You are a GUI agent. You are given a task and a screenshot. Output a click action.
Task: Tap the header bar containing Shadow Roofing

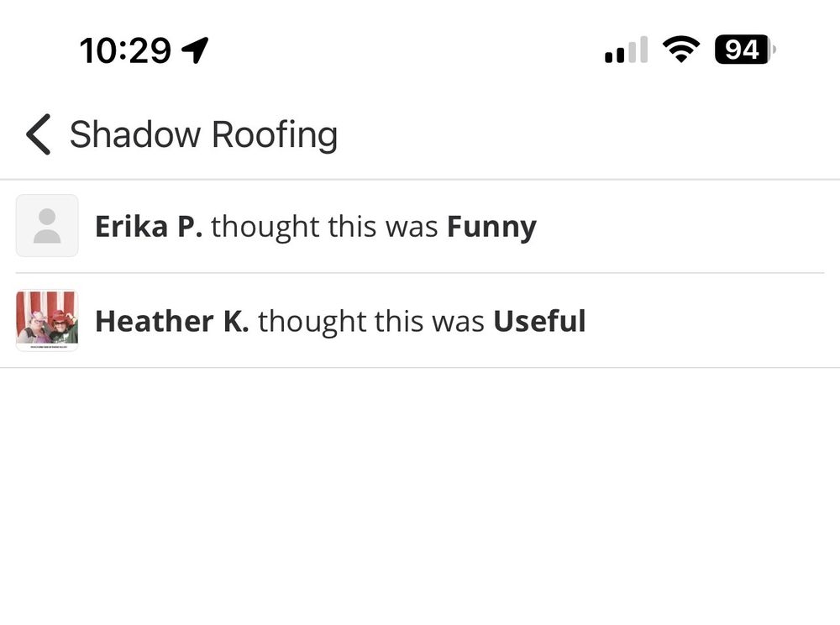pyautogui.click(x=420, y=134)
